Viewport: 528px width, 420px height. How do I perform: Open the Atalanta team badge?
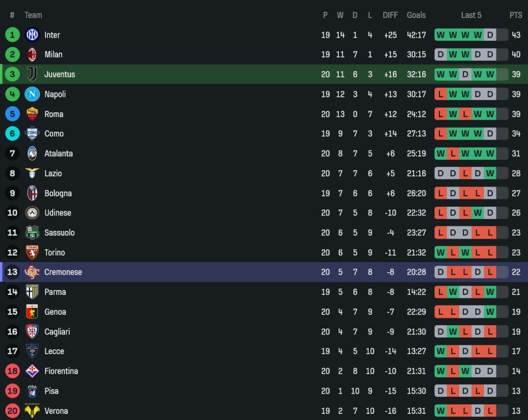coord(32,154)
